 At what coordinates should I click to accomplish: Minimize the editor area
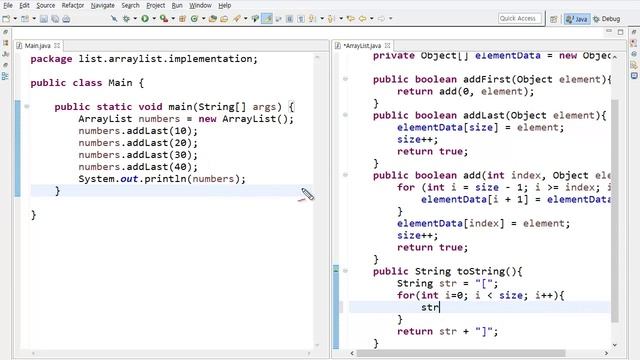coord(609,31)
